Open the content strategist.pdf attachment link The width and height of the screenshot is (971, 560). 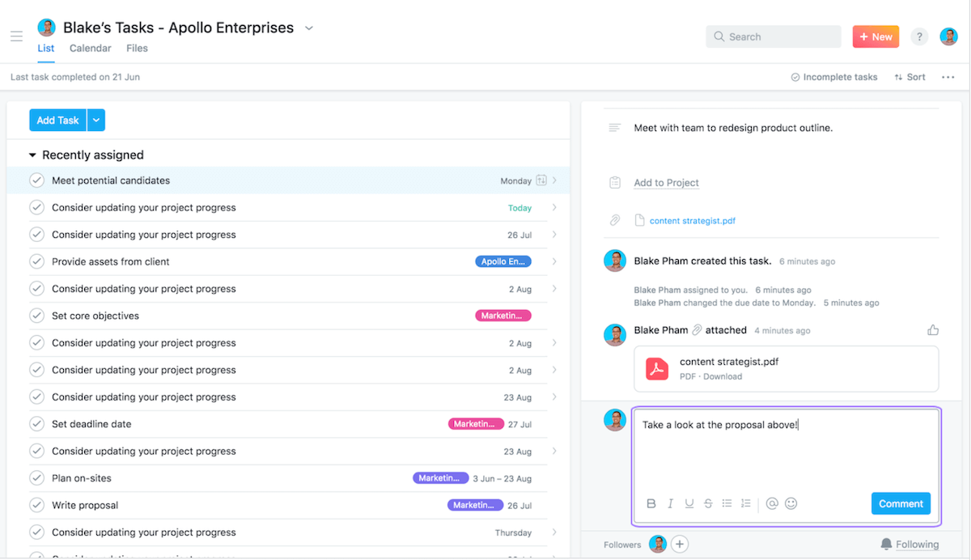(692, 221)
